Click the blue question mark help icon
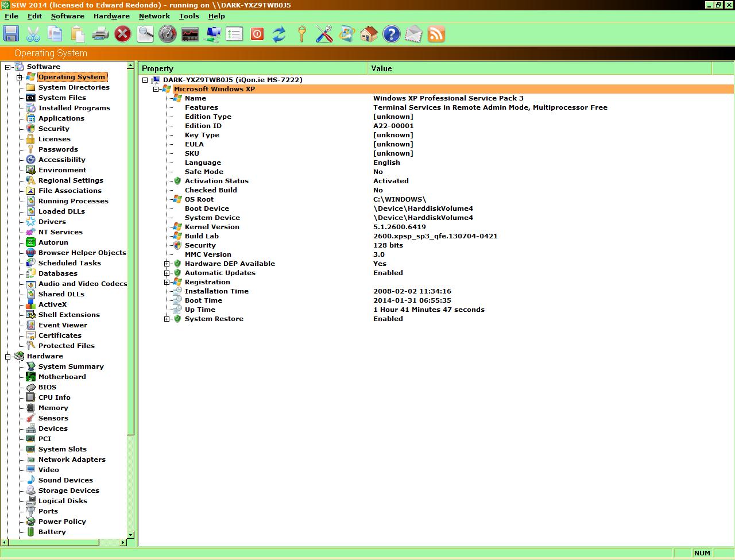Screen dimensions: 735x560 392,34
